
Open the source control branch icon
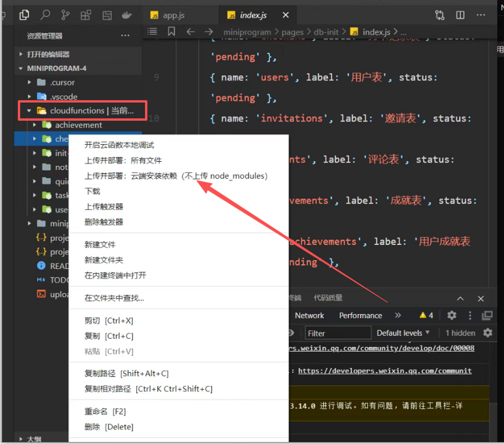65,15
